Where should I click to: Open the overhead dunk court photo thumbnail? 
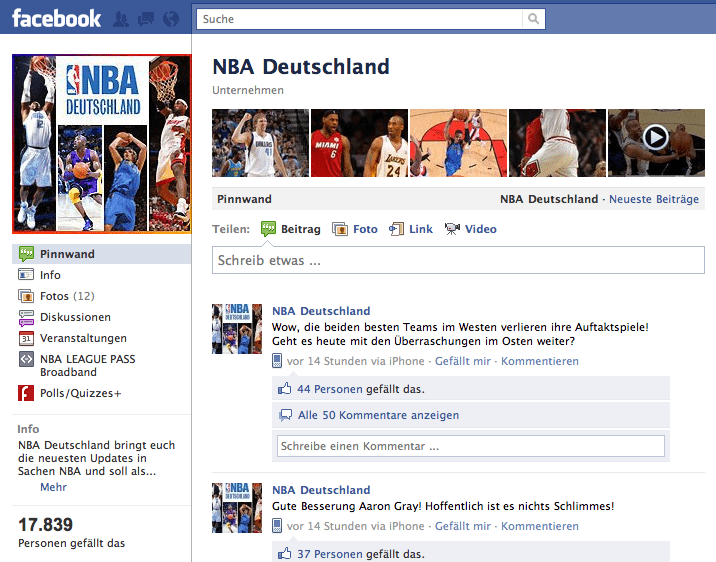(458, 142)
